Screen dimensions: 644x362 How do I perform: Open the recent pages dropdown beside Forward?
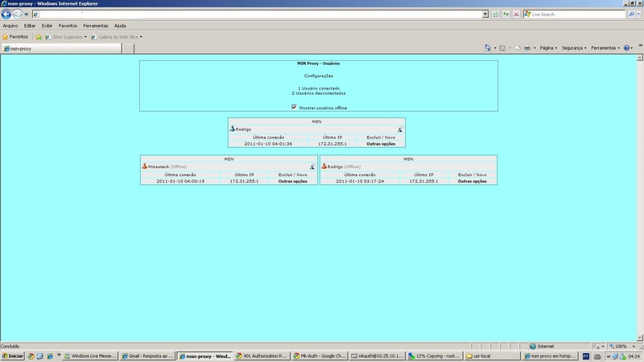[27, 14]
